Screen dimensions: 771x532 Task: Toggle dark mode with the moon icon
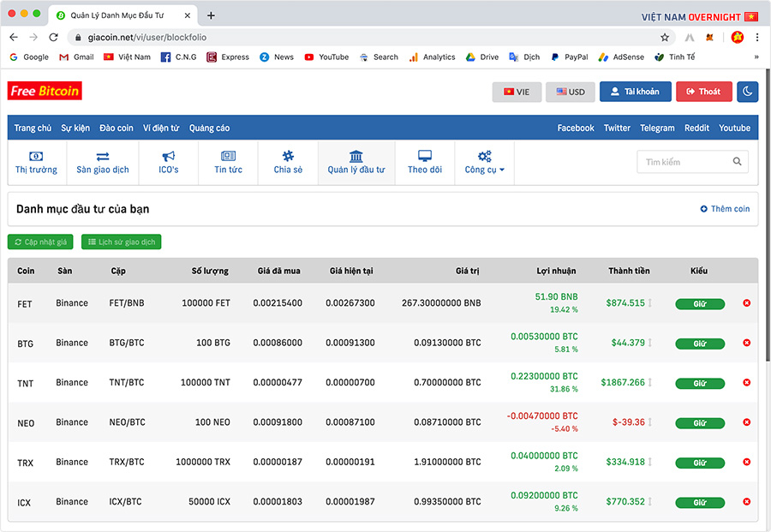(747, 92)
